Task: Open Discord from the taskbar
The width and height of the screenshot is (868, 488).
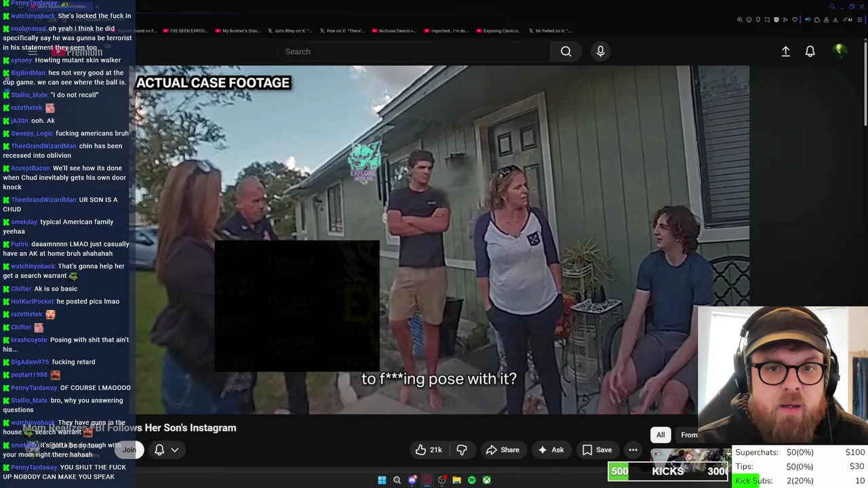Action: pyautogui.click(x=412, y=480)
